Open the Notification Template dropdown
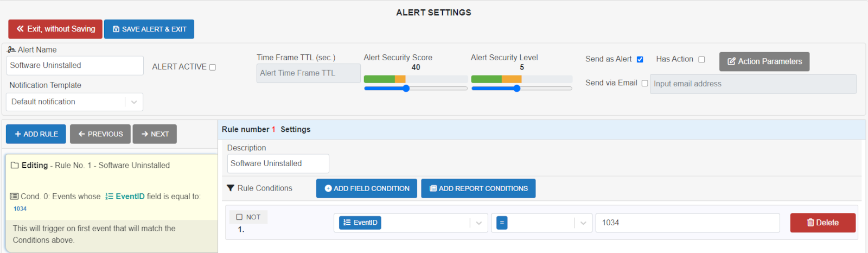This screenshot has height=253, width=868. (74, 102)
